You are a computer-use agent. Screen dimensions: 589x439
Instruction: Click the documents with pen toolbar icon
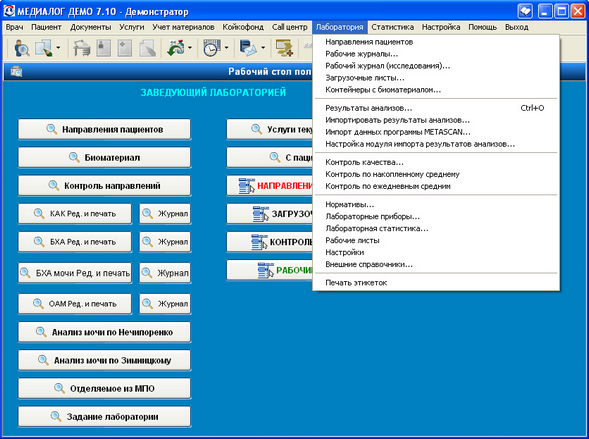(44, 48)
